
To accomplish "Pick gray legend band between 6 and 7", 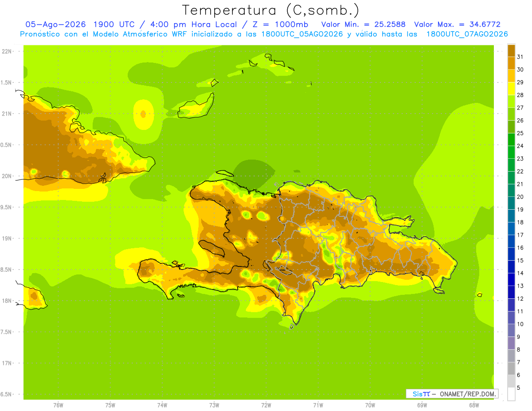I will pyautogui.click(x=511, y=368).
